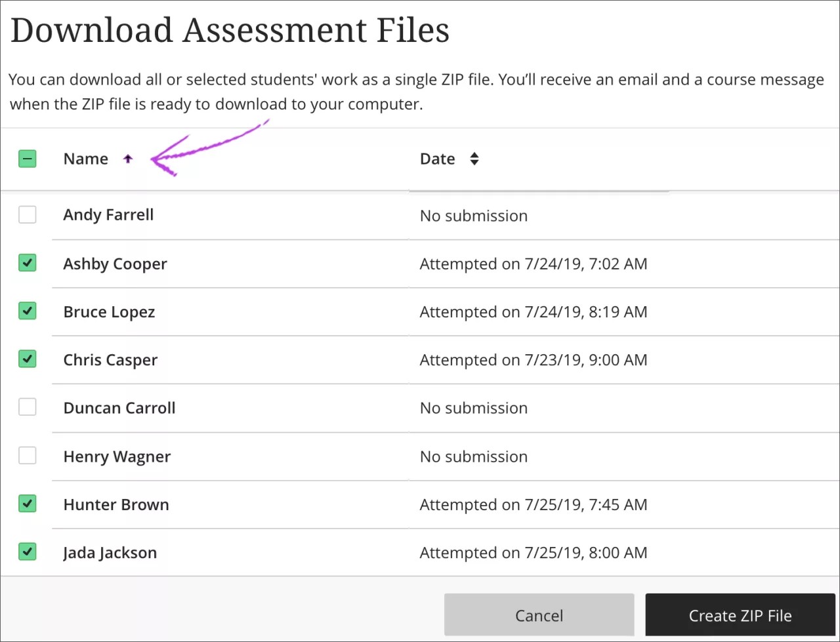Deselect the checkbox for Jada Jackson
Viewport: 840px width, 642px height.
coord(27,552)
